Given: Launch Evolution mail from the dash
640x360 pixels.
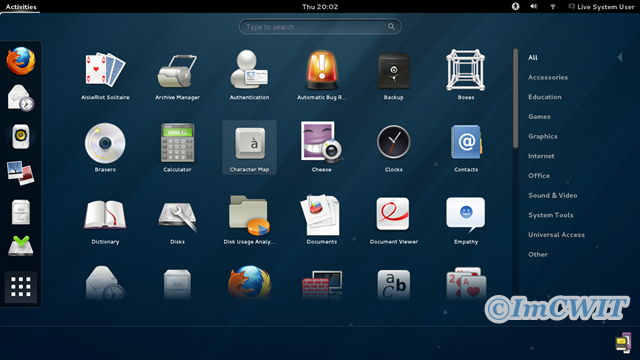Looking at the screenshot, I should point(21,98).
